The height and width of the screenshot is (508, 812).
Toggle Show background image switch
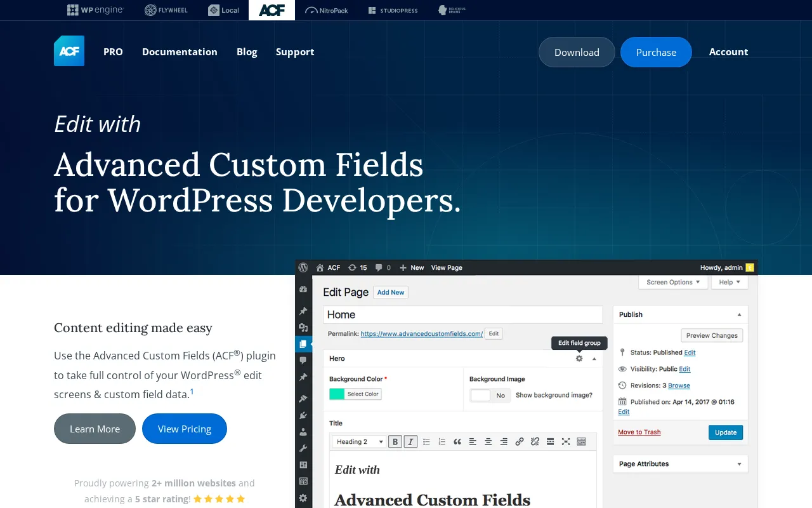(490, 395)
